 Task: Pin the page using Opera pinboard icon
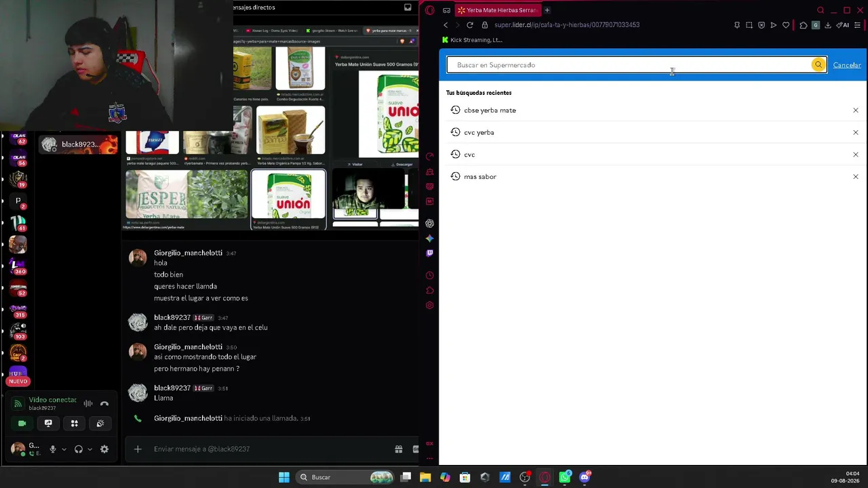(x=737, y=25)
